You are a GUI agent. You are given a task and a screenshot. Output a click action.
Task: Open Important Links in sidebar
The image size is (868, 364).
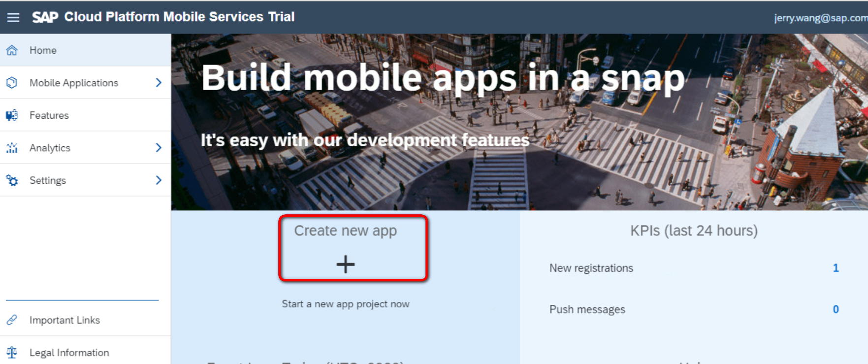point(85,320)
